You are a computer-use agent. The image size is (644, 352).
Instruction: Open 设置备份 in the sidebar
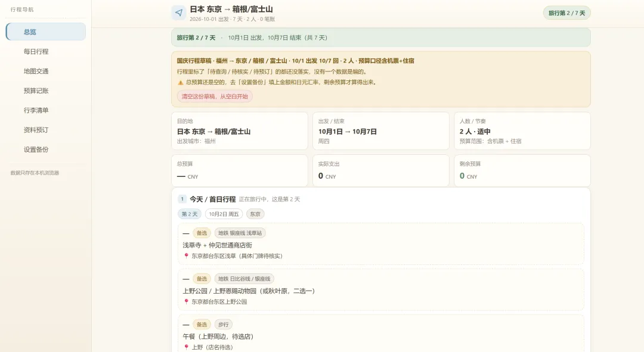45,149
